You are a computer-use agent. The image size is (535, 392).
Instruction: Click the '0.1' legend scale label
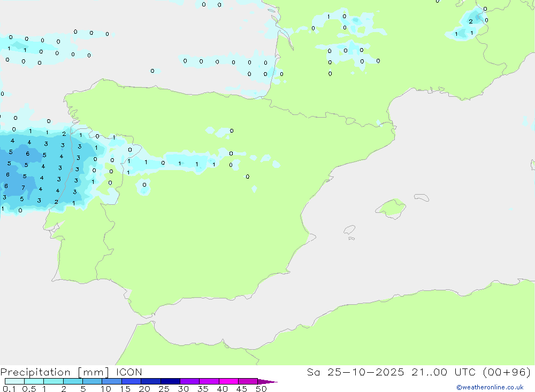(x=9, y=389)
